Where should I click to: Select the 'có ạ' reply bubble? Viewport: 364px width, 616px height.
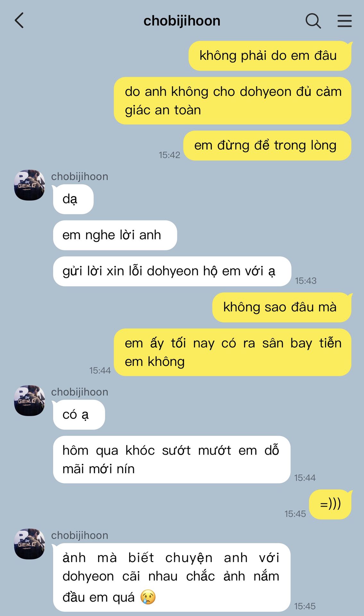coord(79,415)
